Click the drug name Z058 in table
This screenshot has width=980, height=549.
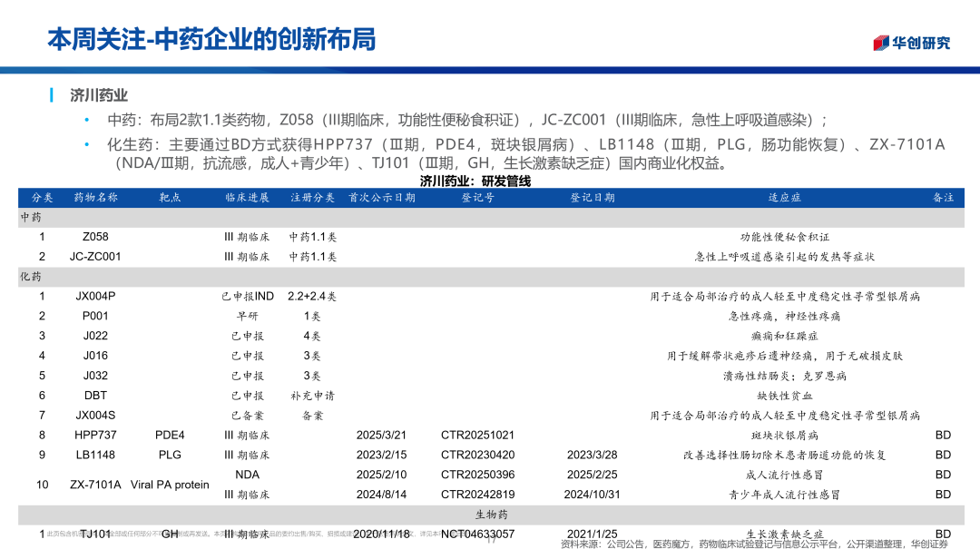click(x=95, y=237)
